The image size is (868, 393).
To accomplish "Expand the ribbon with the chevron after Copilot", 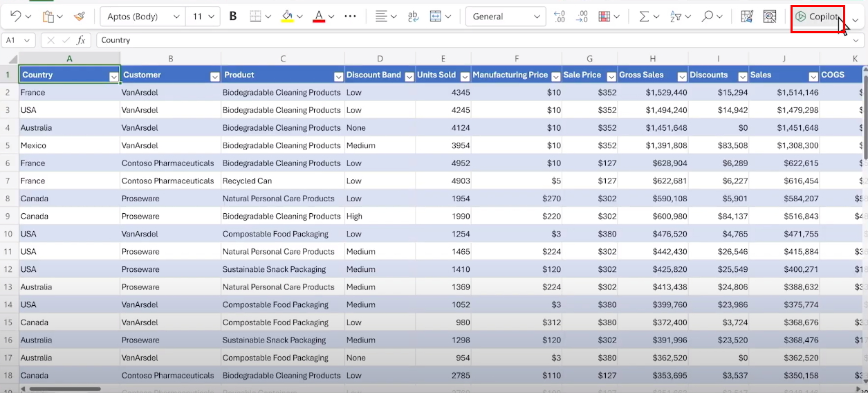I will coord(855,19).
